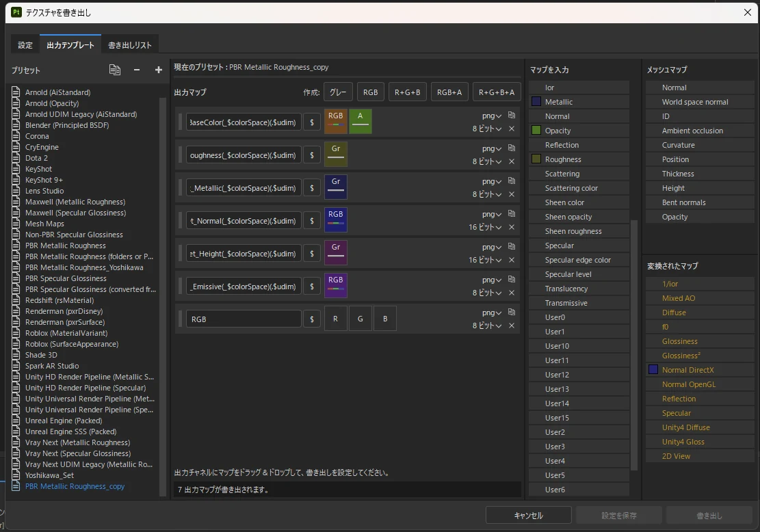Pick World space normal mesh map
760x532 pixels.
[x=699, y=102]
